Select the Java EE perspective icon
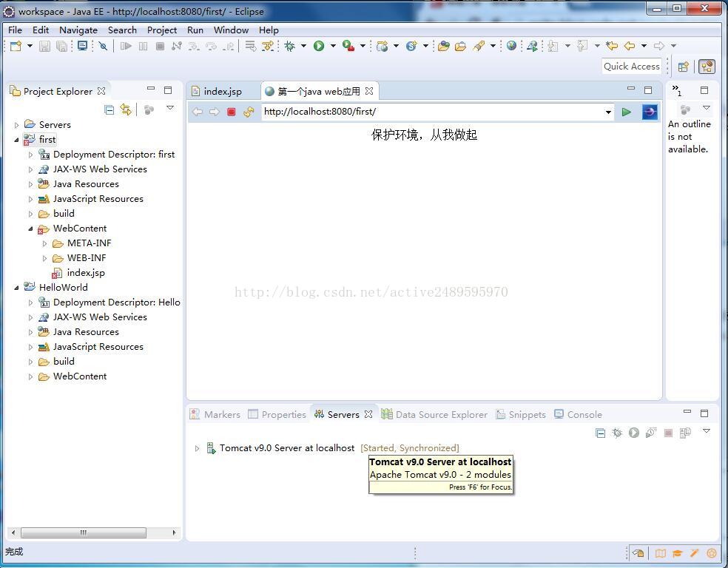This screenshot has height=568, width=728. click(x=707, y=67)
